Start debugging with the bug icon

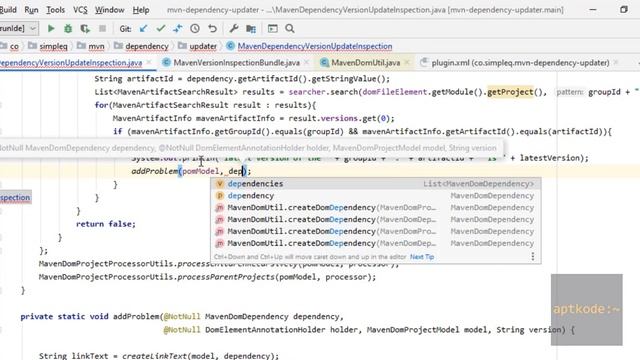68,29
